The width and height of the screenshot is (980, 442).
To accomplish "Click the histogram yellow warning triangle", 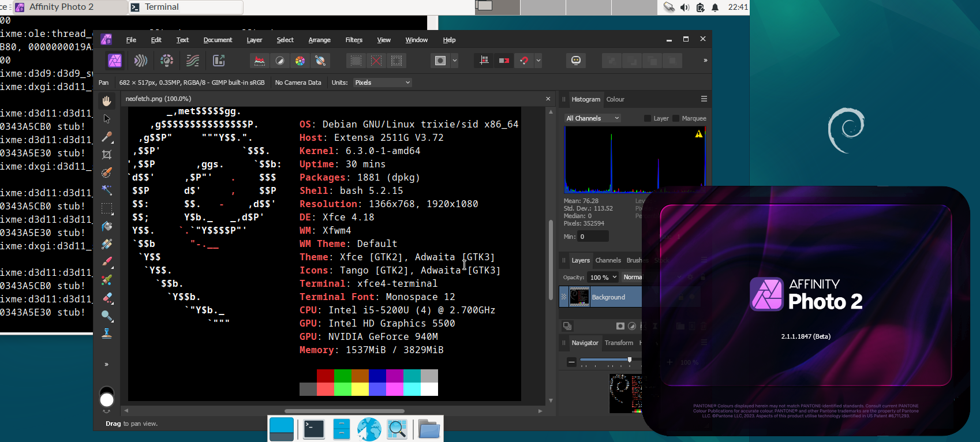I will click(x=699, y=134).
